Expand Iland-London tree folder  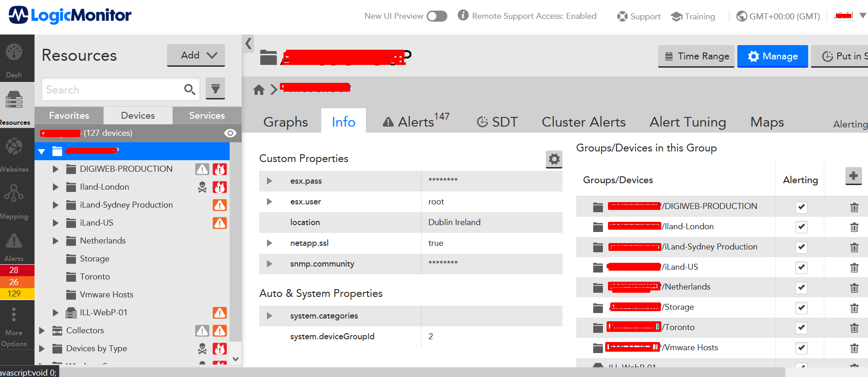point(55,187)
